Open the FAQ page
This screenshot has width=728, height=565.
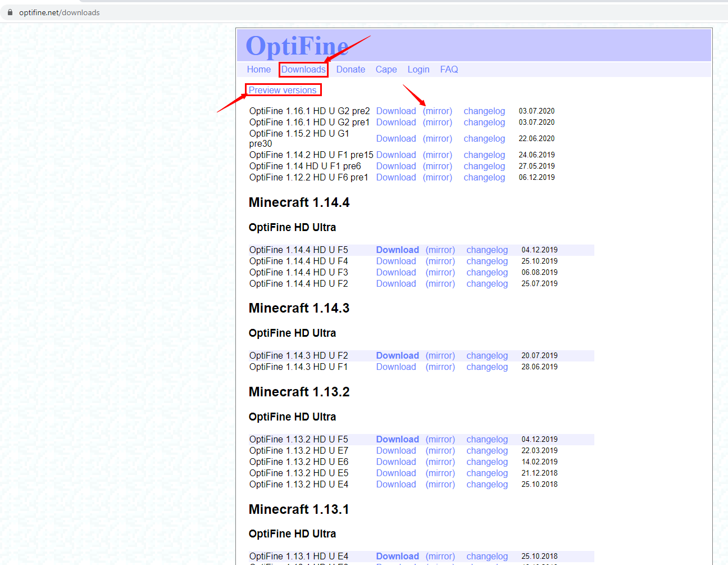[449, 69]
